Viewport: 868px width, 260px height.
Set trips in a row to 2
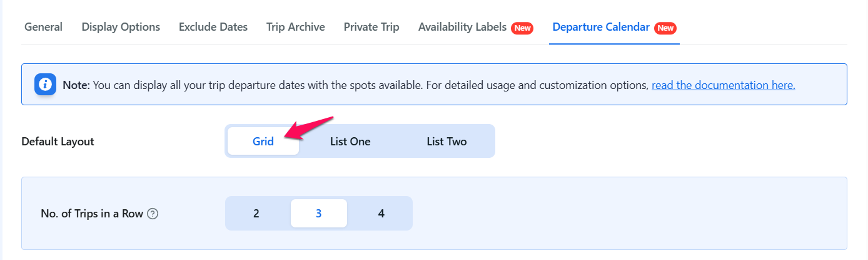pos(256,214)
